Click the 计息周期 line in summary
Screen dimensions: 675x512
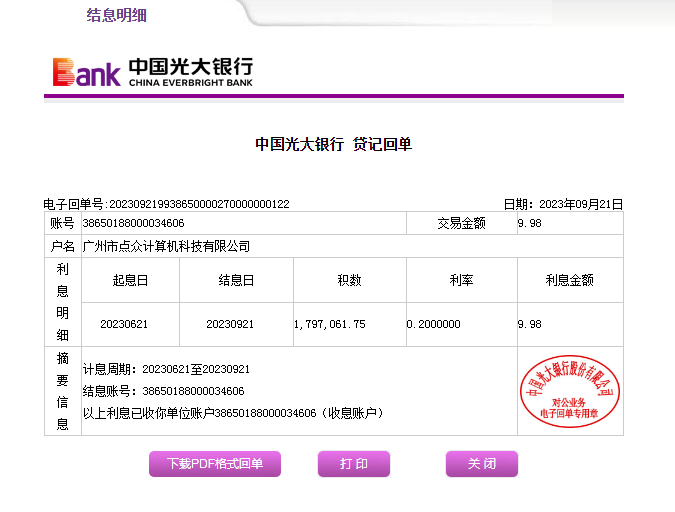(166, 369)
